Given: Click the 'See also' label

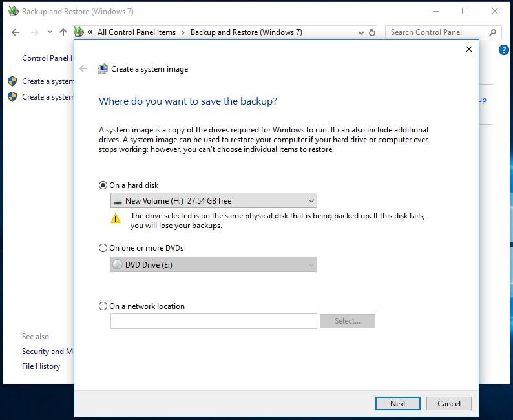Looking at the screenshot, I should pos(36,336).
